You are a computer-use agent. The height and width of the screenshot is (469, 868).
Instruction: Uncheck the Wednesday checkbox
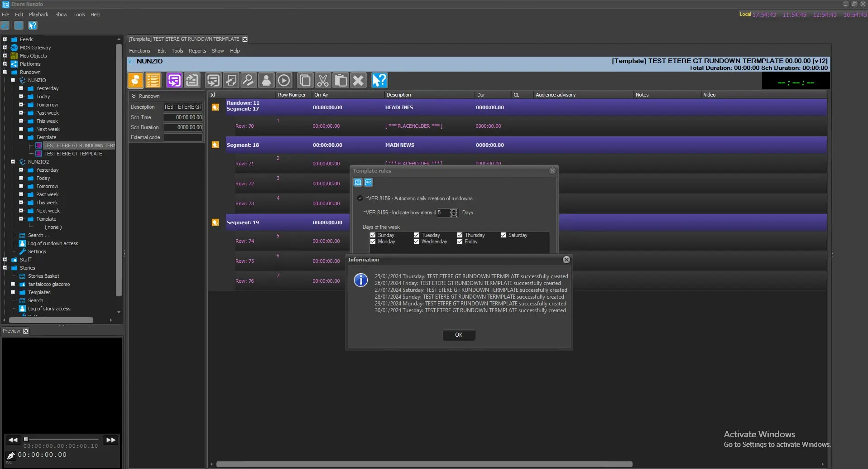coord(416,242)
